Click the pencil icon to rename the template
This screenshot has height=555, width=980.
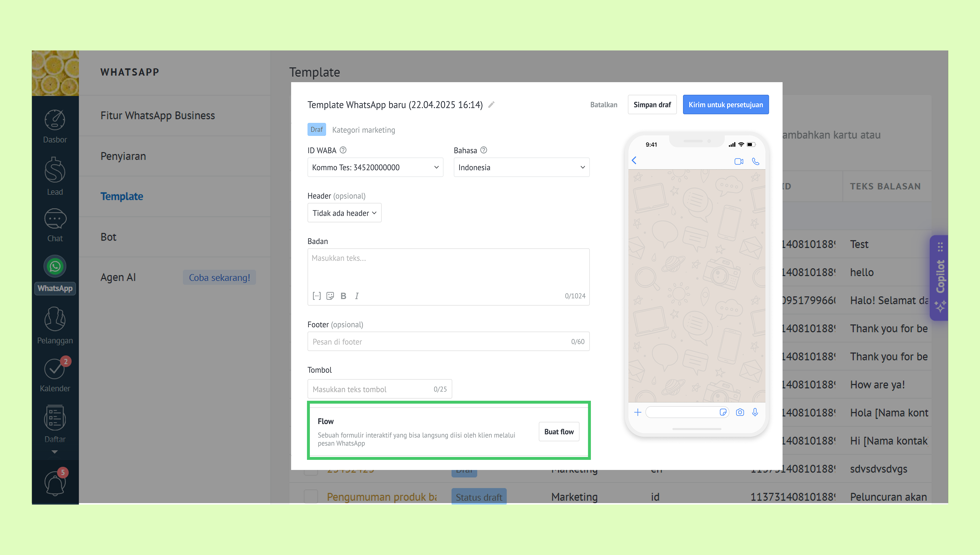click(x=491, y=105)
